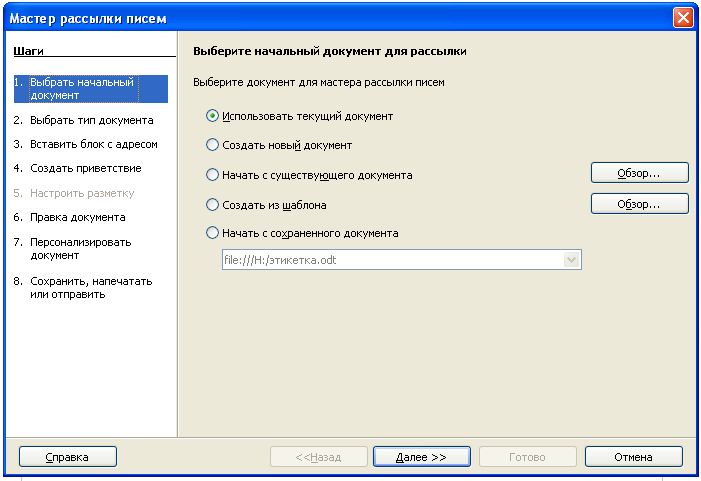This screenshot has height=481, width=701.
Task: Open step 3 Вставить блок с адресом
Action: click(x=85, y=144)
